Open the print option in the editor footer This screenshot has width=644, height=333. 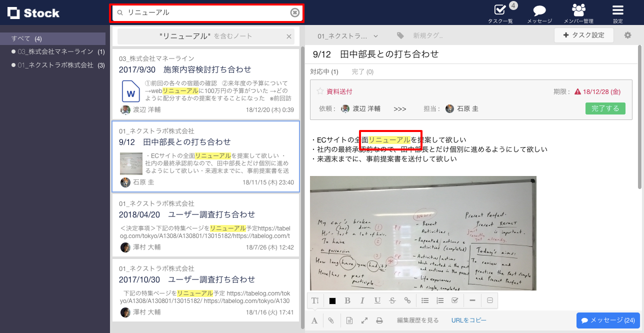click(379, 320)
